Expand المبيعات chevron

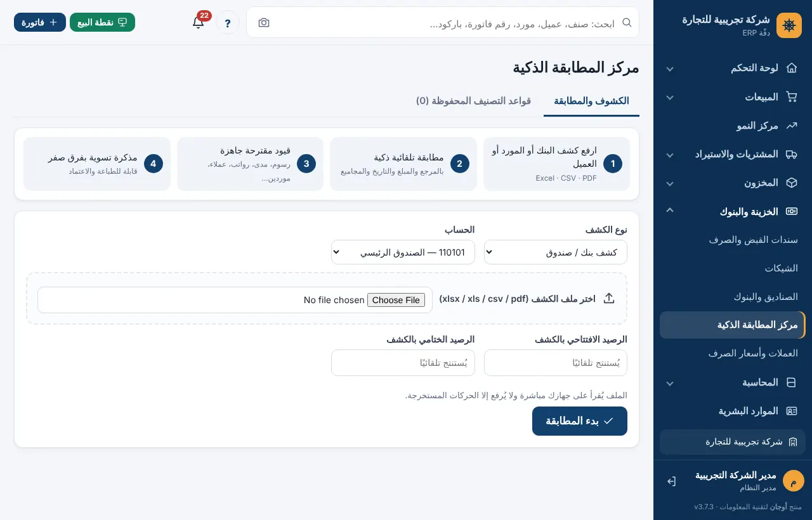coord(670,98)
